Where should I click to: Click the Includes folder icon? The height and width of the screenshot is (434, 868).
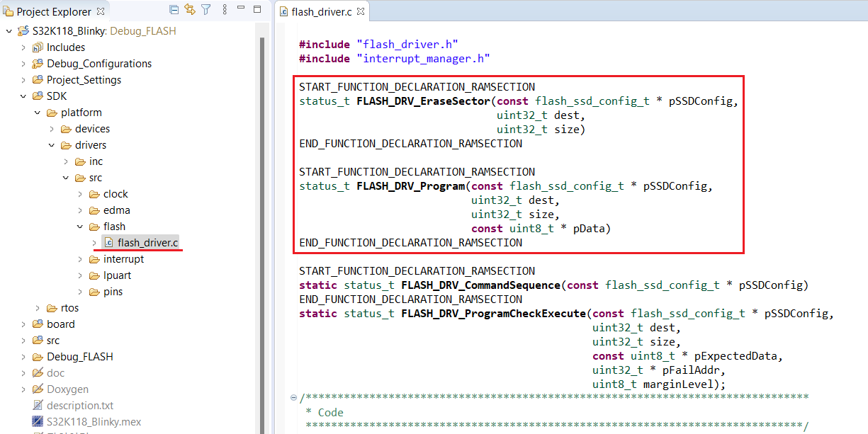click(38, 47)
